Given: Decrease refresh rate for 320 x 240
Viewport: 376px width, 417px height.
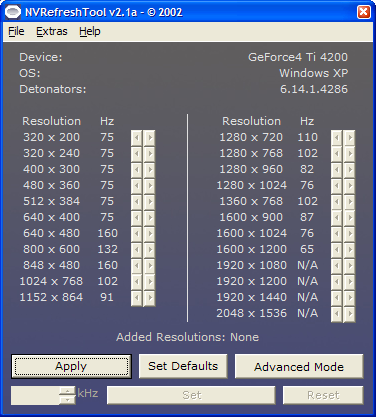Looking at the screenshot, I should click(137, 154).
